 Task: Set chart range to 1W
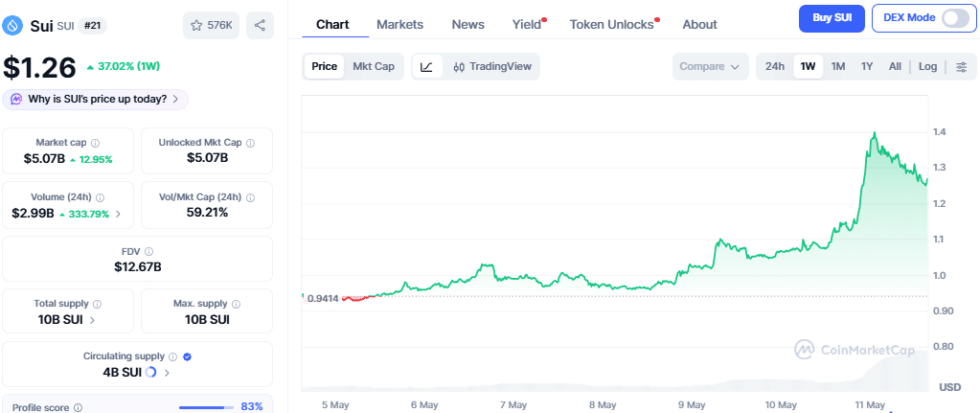pyautogui.click(x=809, y=66)
